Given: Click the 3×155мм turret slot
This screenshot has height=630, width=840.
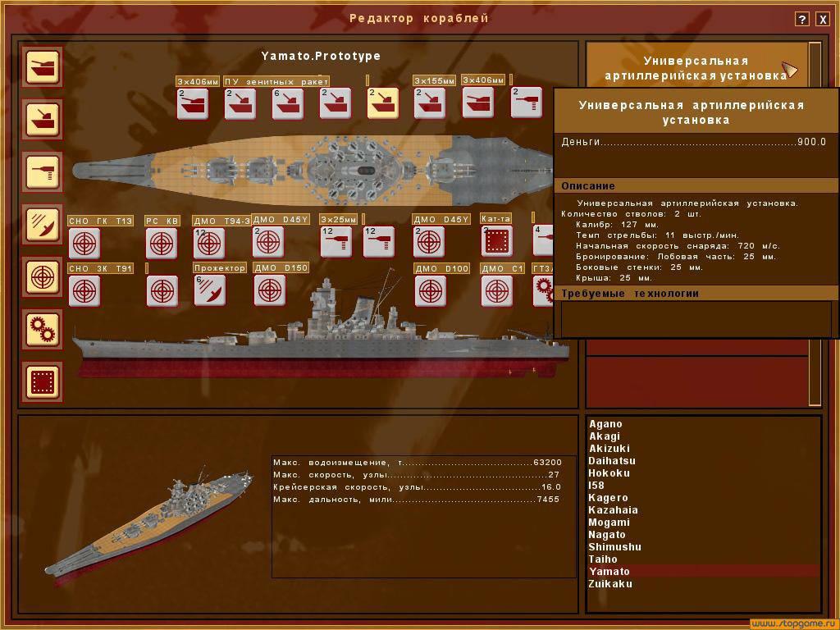Looking at the screenshot, I should pyautogui.click(x=429, y=103).
